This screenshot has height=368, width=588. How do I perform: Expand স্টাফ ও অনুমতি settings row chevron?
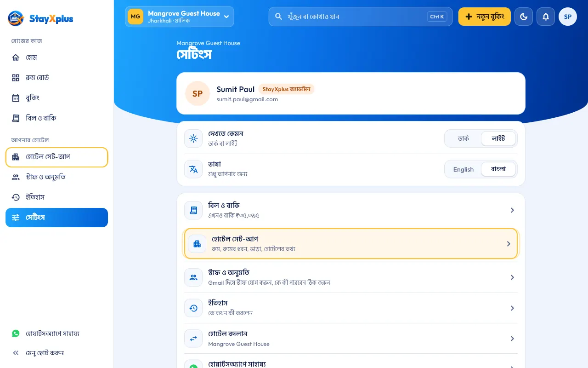512,277
